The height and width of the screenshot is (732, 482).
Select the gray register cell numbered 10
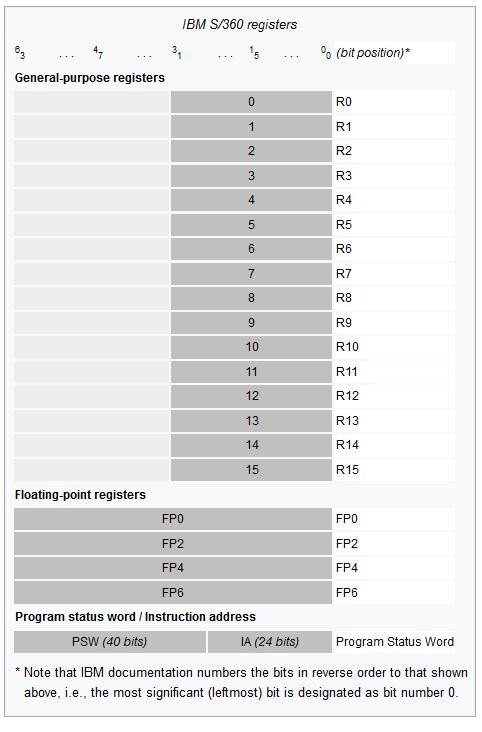(251, 347)
